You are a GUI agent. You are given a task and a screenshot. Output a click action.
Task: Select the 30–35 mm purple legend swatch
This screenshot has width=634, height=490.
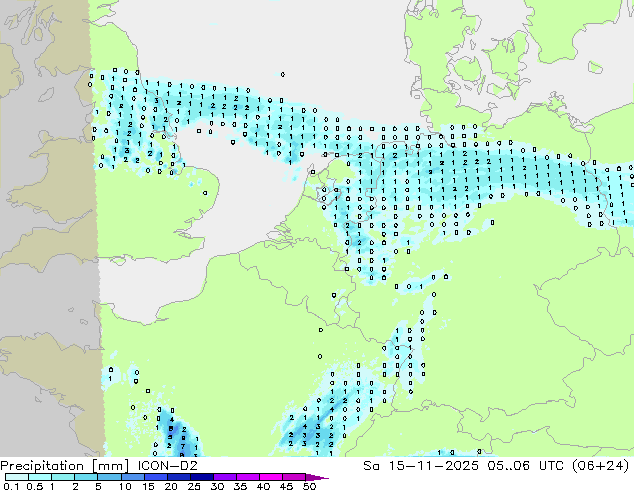(224, 477)
